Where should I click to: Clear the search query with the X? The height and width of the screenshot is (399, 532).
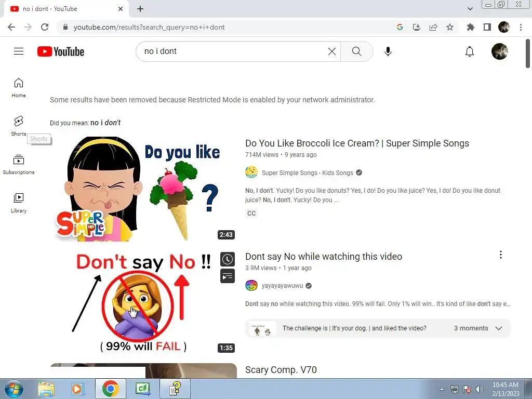coord(332,51)
